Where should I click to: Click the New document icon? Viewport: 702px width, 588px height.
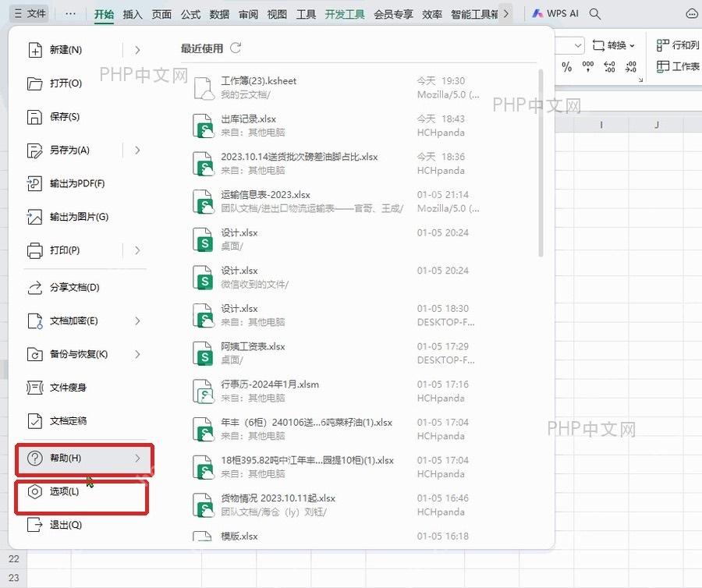35,50
